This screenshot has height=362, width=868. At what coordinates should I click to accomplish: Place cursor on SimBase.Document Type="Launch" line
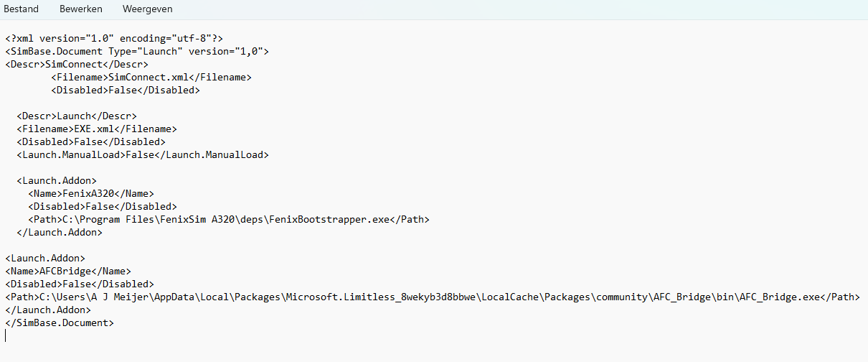click(x=137, y=51)
